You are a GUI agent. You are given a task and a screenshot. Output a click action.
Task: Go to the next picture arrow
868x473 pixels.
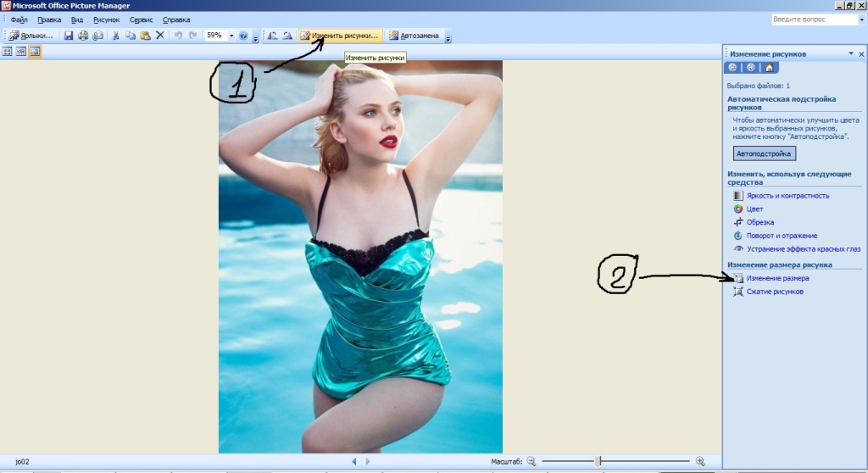[367, 461]
